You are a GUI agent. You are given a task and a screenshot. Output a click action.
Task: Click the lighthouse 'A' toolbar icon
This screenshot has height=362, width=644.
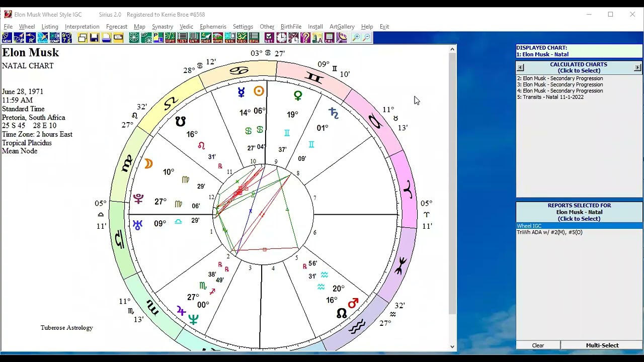(317, 37)
